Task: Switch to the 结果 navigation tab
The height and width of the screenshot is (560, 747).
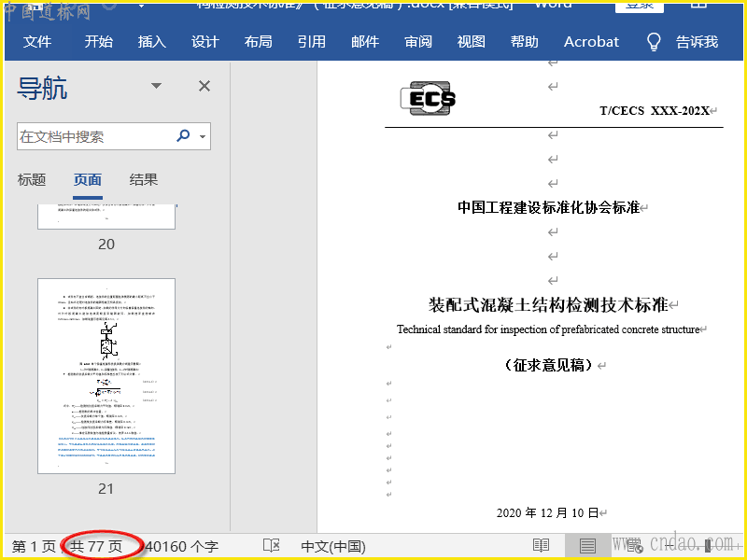Action: click(144, 179)
